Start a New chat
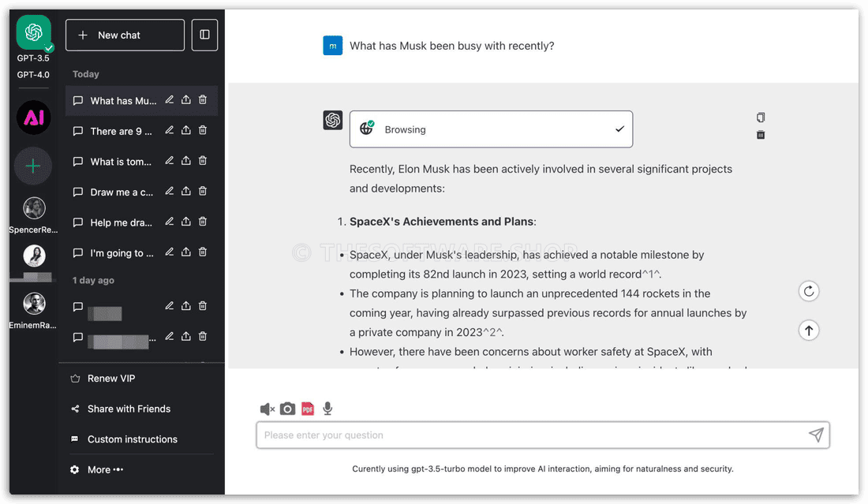The image size is (868, 504). click(125, 35)
